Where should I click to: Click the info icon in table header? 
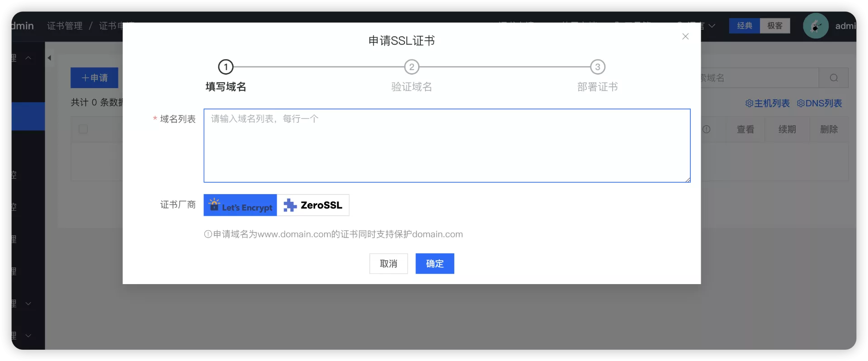(x=706, y=129)
